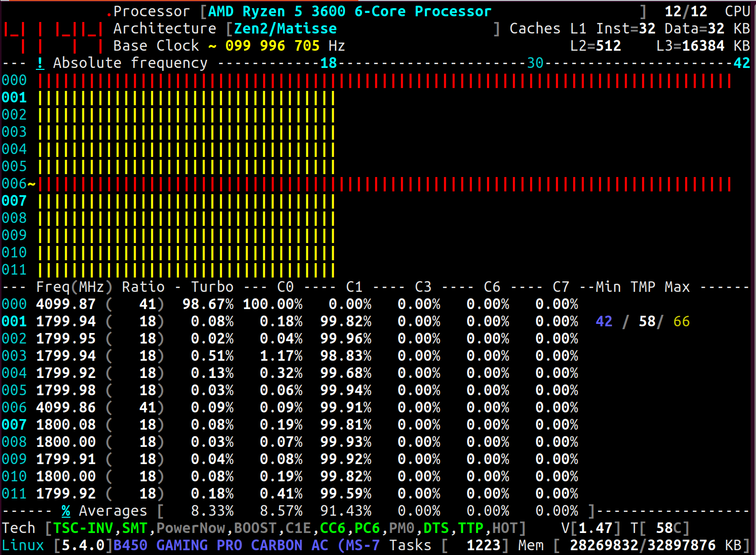This screenshot has width=756, height=555.
Task: Click the B450 GAMING PRO CARBON AC text
Action: [221, 545]
